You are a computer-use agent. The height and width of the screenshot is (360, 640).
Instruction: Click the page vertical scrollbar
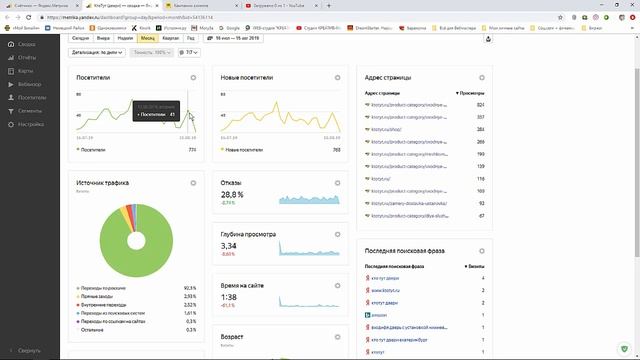[x=637, y=163]
